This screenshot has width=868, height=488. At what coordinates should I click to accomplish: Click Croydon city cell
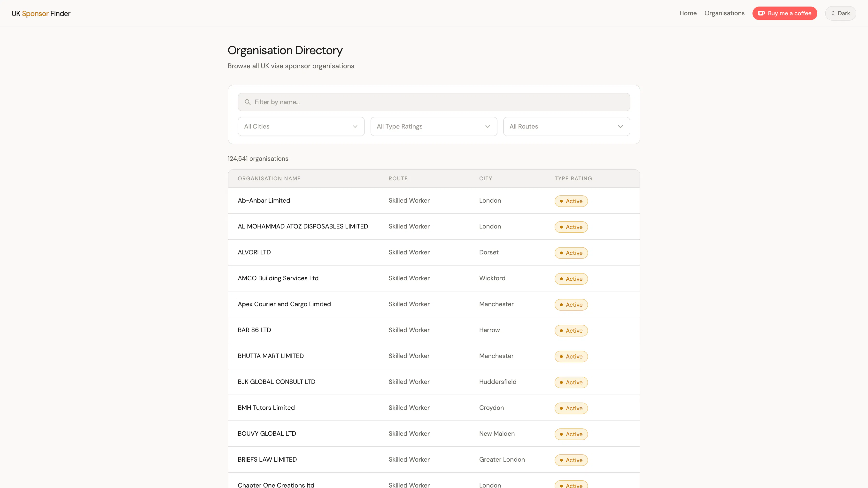(x=491, y=408)
